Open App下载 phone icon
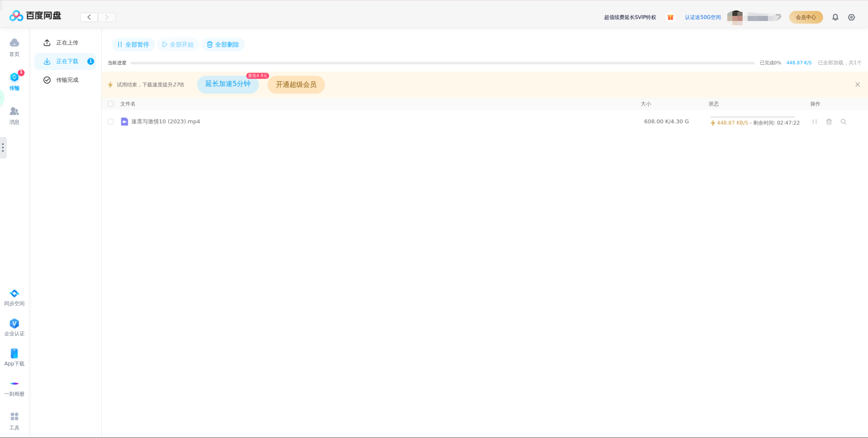 pos(14,354)
